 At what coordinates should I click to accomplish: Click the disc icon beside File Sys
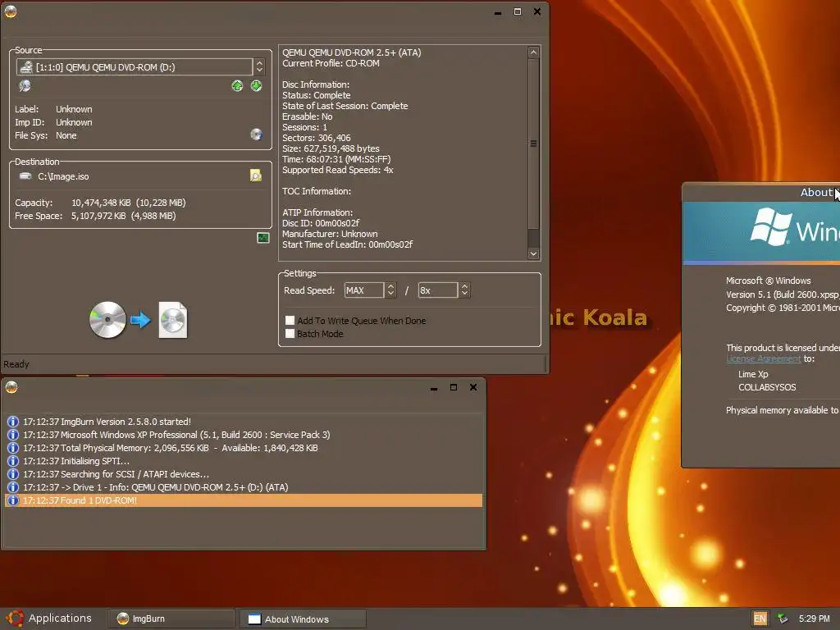coord(256,135)
